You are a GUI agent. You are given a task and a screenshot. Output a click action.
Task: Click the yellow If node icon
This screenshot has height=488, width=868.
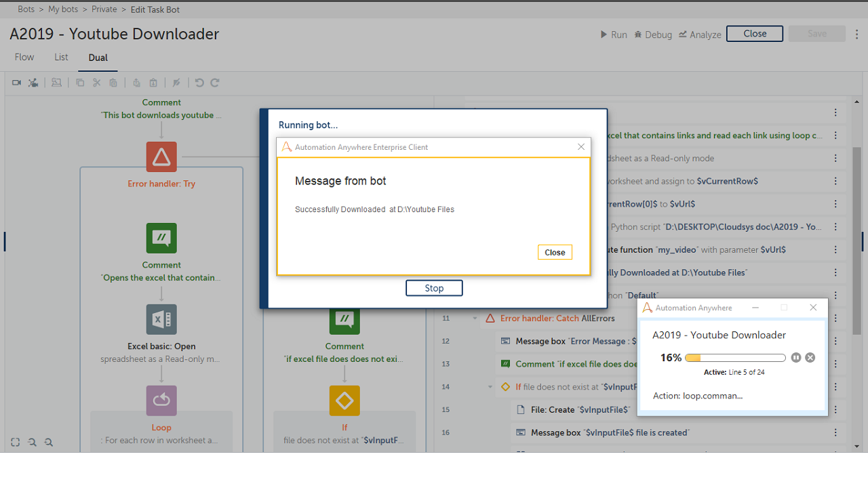(344, 401)
